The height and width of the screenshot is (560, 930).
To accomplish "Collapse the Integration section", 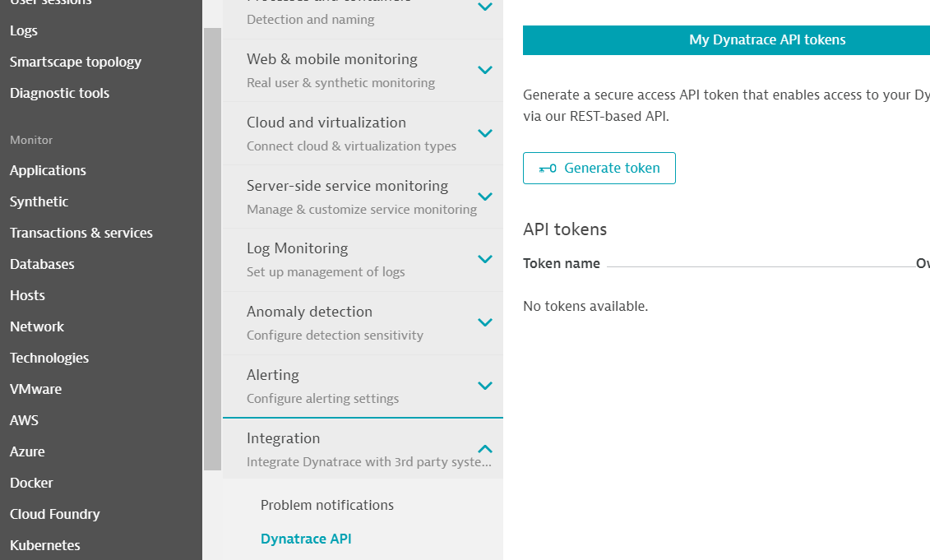I will tap(484, 449).
